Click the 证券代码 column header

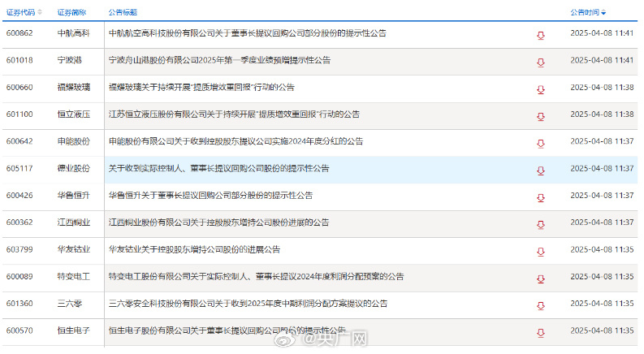pos(20,13)
